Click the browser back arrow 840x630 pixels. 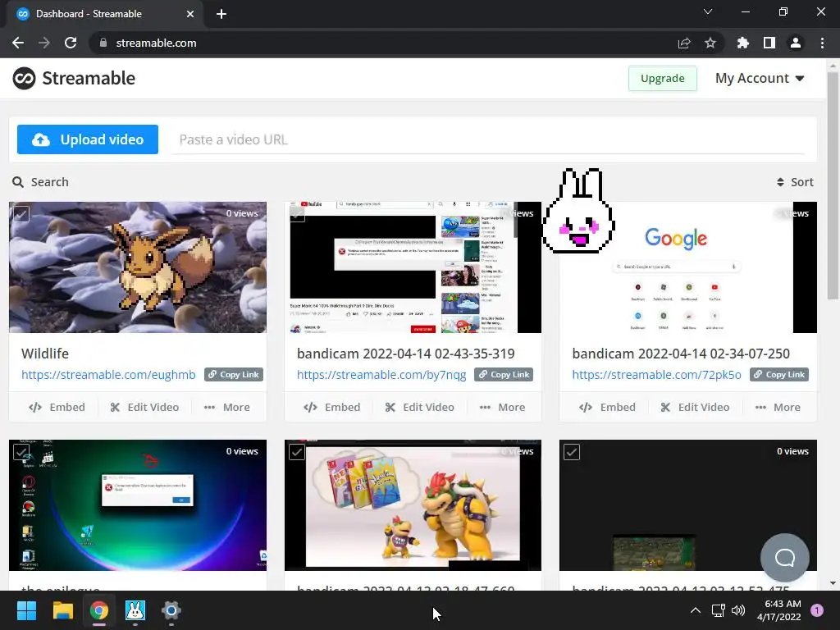[x=18, y=43]
